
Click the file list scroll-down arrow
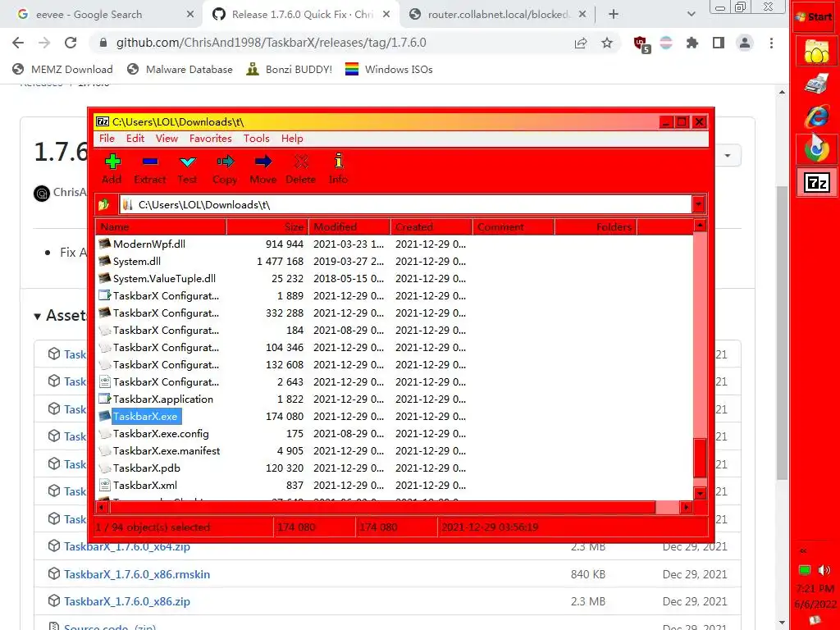click(700, 493)
